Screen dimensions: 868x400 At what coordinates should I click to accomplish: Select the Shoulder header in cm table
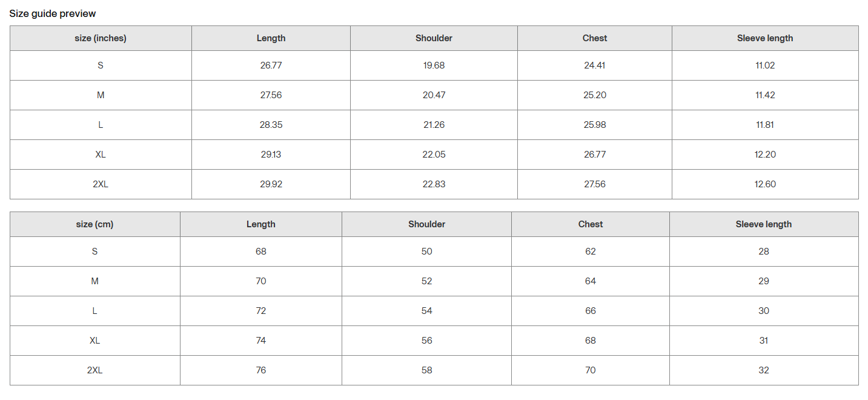pos(426,224)
